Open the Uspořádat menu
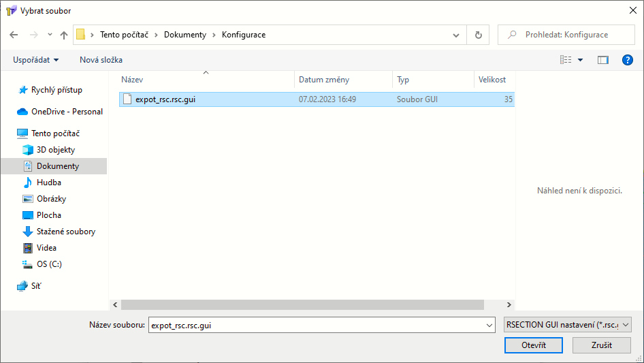 tap(35, 60)
